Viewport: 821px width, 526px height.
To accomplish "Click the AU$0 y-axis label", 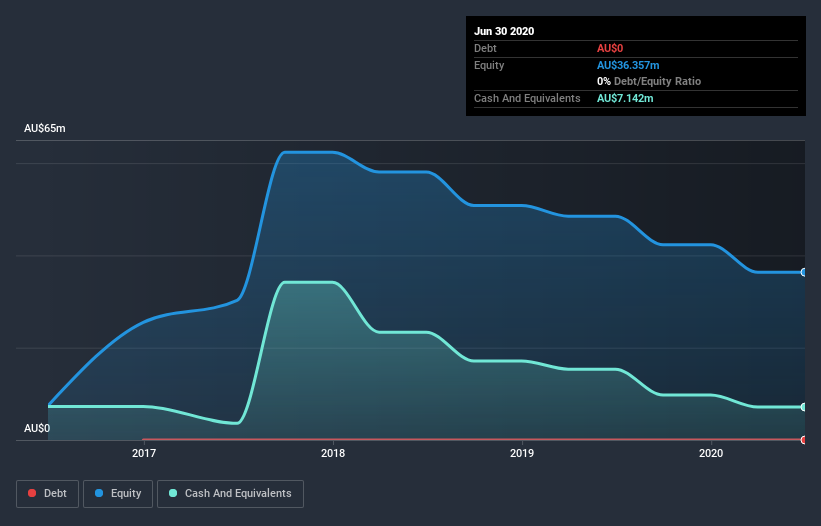I will coord(37,428).
